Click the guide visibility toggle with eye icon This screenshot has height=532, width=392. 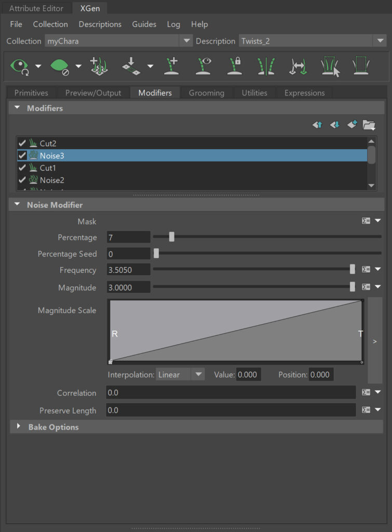[x=205, y=66]
